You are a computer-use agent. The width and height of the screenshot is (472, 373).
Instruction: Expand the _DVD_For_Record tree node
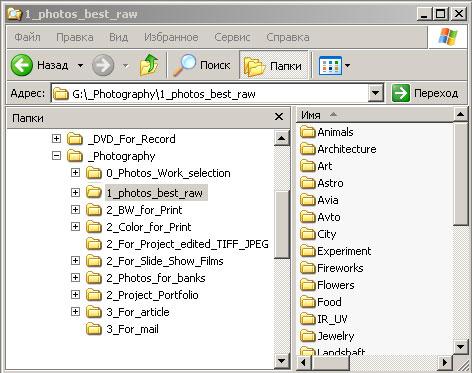point(56,138)
